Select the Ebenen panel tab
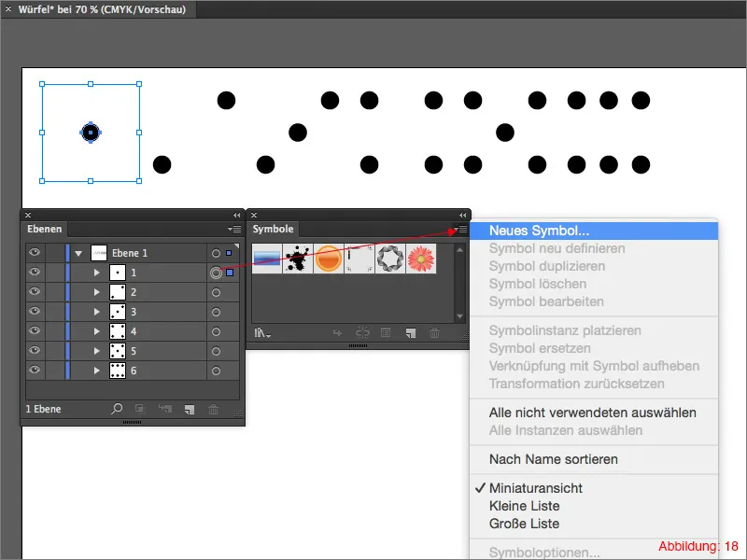Viewport: 747px width, 560px height. pyautogui.click(x=44, y=229)
